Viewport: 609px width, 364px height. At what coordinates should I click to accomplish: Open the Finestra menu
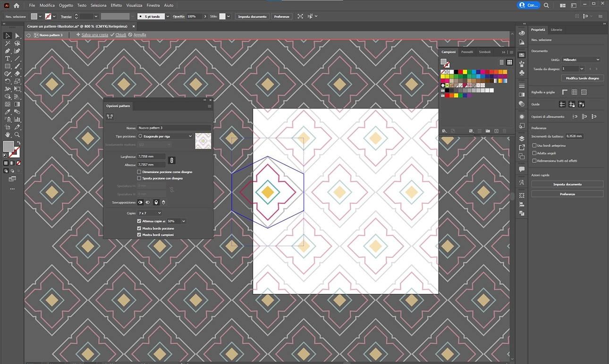coord(153,5)
